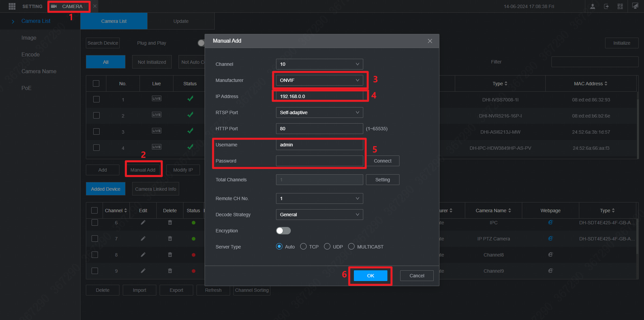
Task: Open the QR code icon
Action: point(620,6)
